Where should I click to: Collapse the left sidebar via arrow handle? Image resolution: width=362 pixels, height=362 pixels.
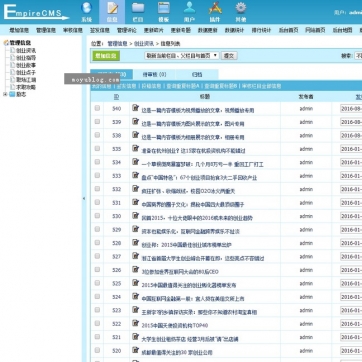(x=84, y=198)
